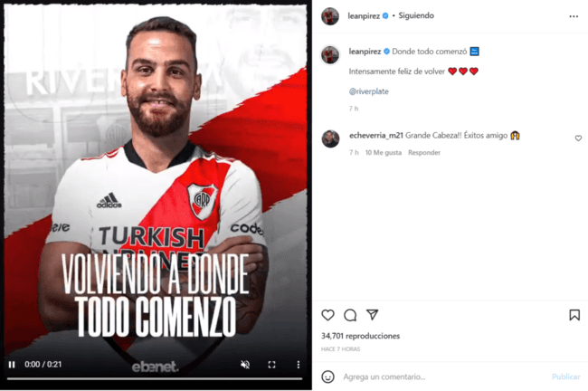The image size is (588, 391).
Task: Pause the video playback
Action: 12,365
